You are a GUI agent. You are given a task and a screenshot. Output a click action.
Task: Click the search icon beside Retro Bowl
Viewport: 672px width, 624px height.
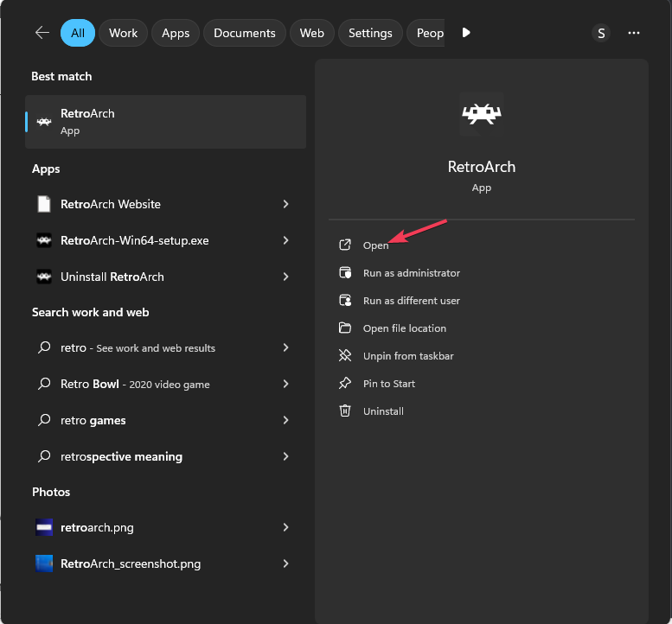pos(44,384)
